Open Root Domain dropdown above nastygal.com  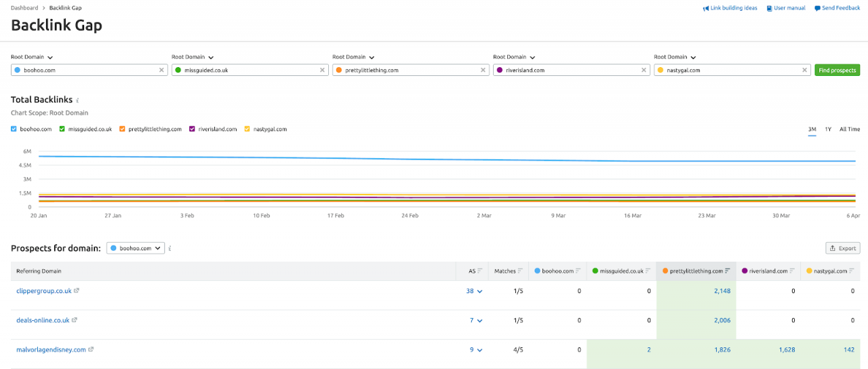click(x=675, y=57)
